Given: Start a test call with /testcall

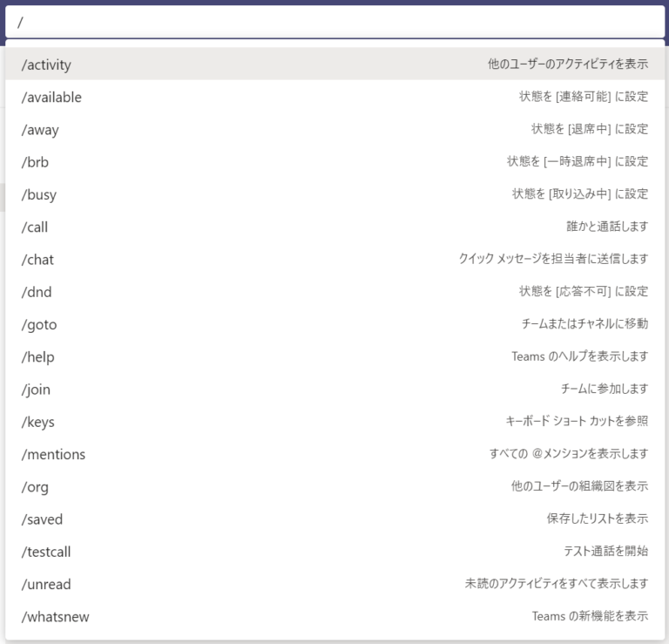Looking at the screenshot, I should [x=46, y=552].
